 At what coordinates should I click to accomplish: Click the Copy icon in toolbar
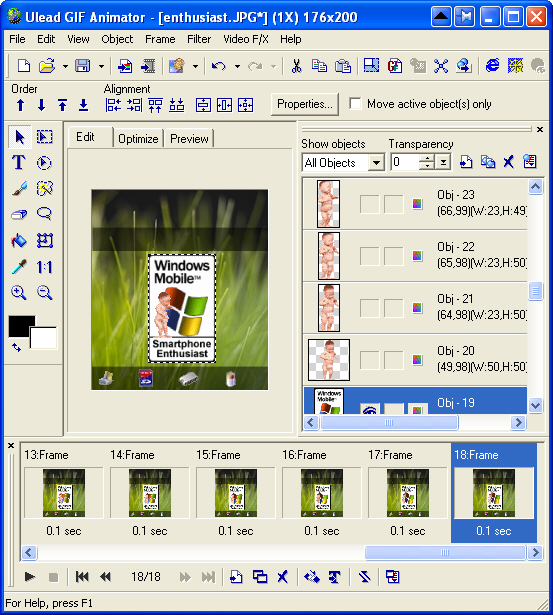(319, 66)
